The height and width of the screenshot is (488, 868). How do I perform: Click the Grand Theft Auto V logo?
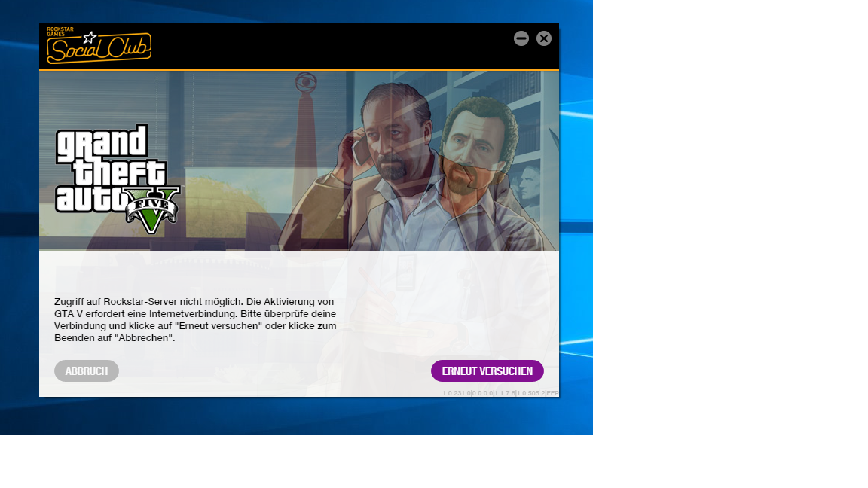tap(118, 178)
